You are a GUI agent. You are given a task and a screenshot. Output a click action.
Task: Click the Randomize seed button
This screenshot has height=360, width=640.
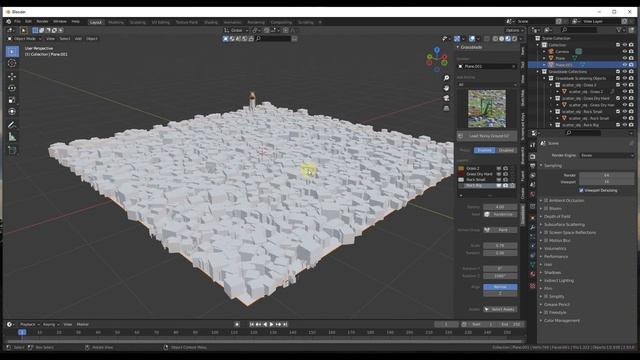coord(500,214)
